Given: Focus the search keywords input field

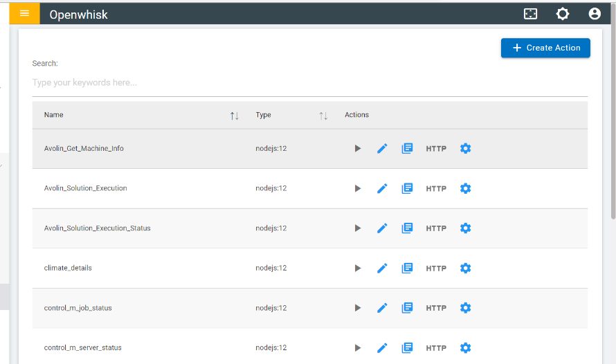Looking at the screenshot, I should pos(309,83).
